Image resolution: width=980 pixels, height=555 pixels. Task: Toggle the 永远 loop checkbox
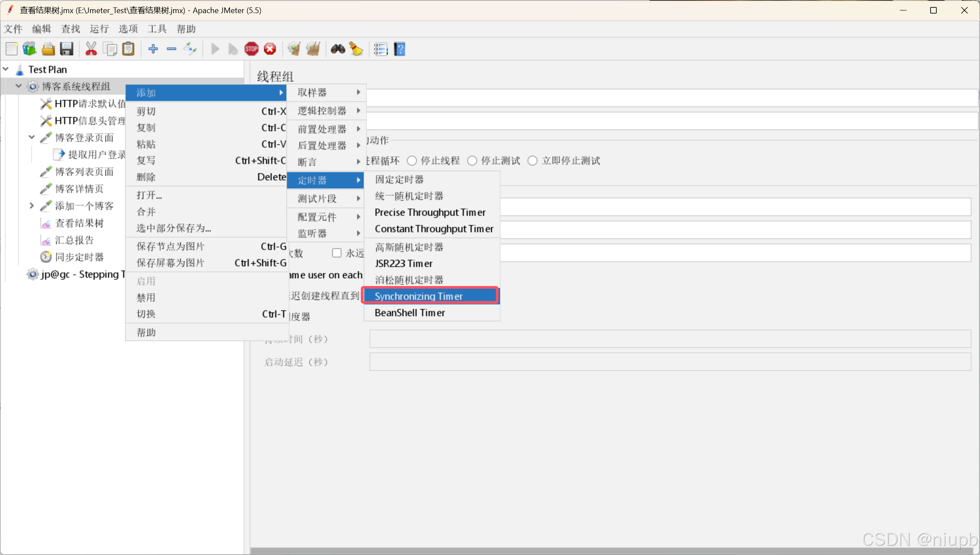click(337, 253)
